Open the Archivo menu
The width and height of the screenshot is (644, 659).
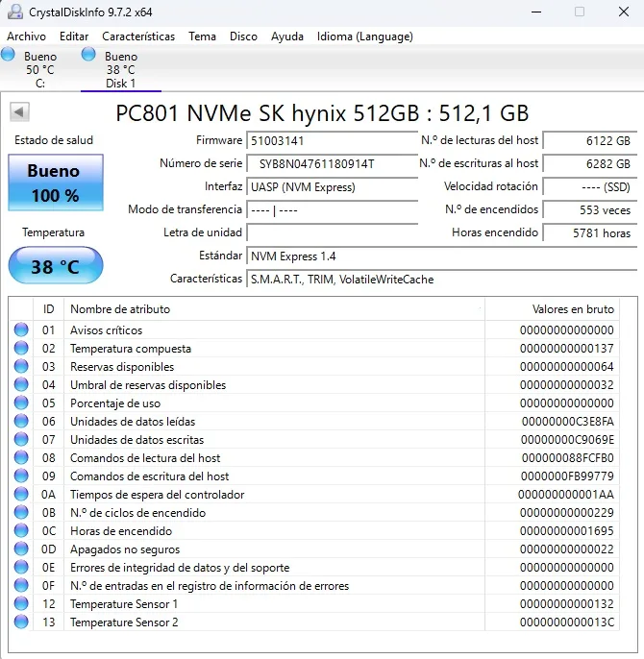pos(26,37)
